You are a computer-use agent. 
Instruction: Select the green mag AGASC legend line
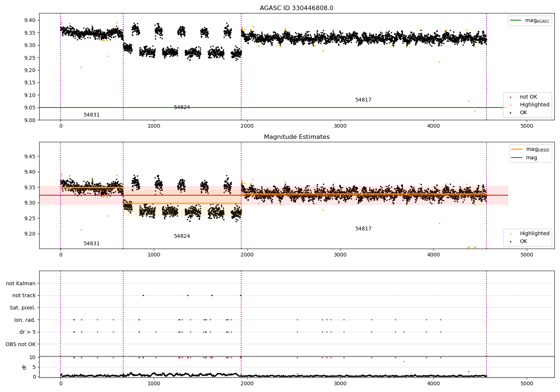coord(516,21)
